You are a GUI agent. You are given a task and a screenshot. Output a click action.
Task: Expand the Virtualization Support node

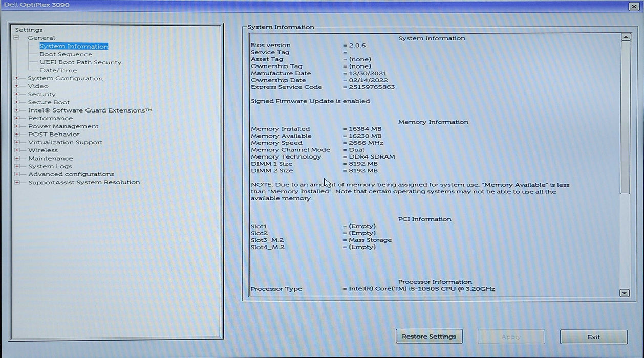coord(17,142)
